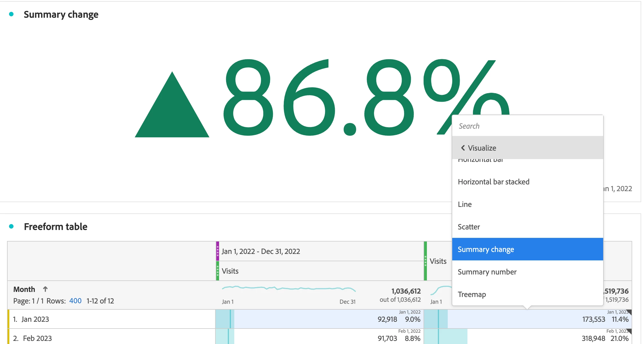Select Line from the Visualize menu
The image size is (644, 344).
(465, 204)
